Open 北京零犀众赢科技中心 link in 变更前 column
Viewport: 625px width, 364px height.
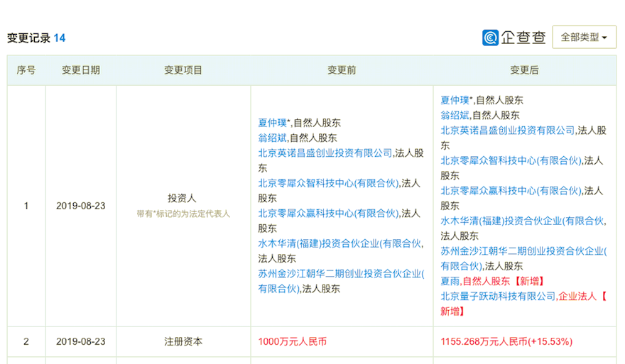[328, 214]
